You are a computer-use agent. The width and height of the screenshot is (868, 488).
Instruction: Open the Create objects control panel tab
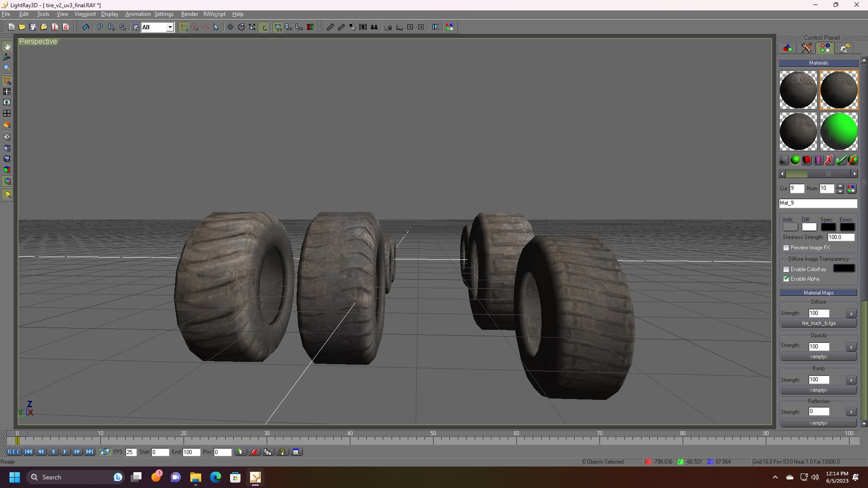click(788, 48)
